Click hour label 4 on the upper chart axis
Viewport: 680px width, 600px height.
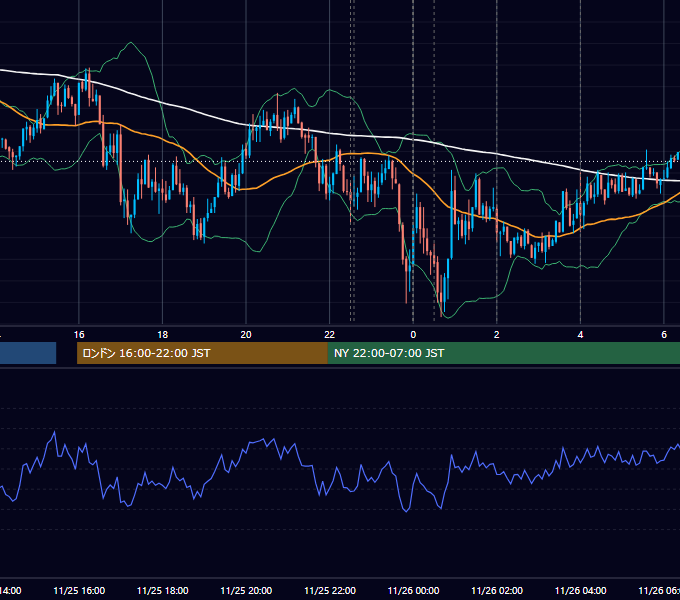click(x=580, y=335)
